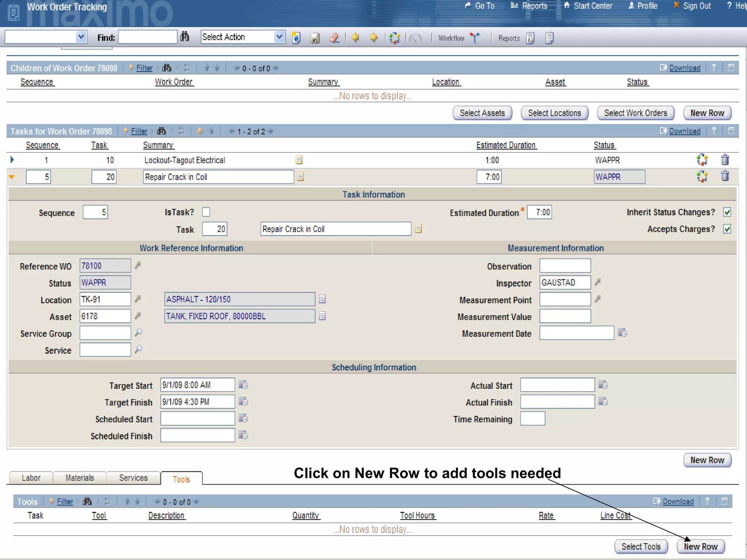Screen dimensions: 747x560
Task: Click the binoculars Find icon in toolbar
Action: click(185, 37)
